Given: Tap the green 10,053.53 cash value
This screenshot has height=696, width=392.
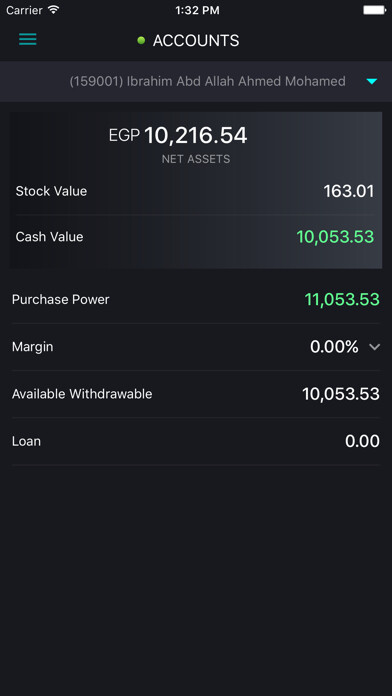Looking at the screenshot, I should tap(335, 237).
